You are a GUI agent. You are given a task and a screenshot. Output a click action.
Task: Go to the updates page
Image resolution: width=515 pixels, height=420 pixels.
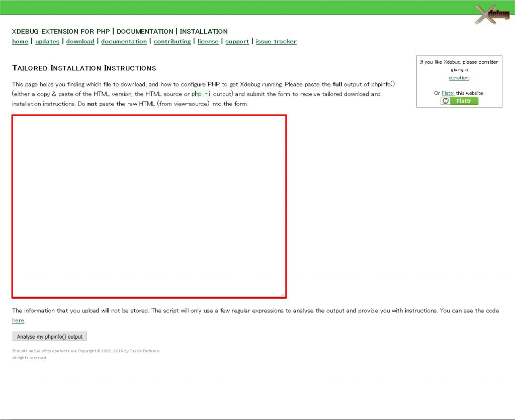click(x=47, y=41)
